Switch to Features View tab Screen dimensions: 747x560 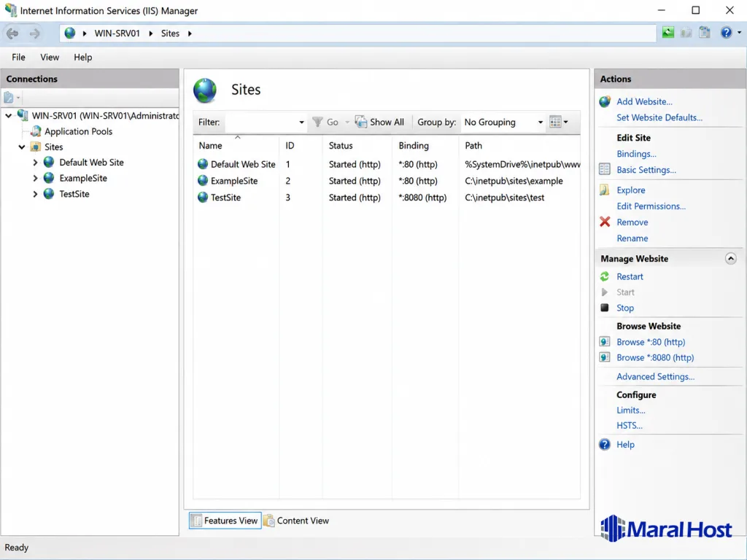pos(225,521)
